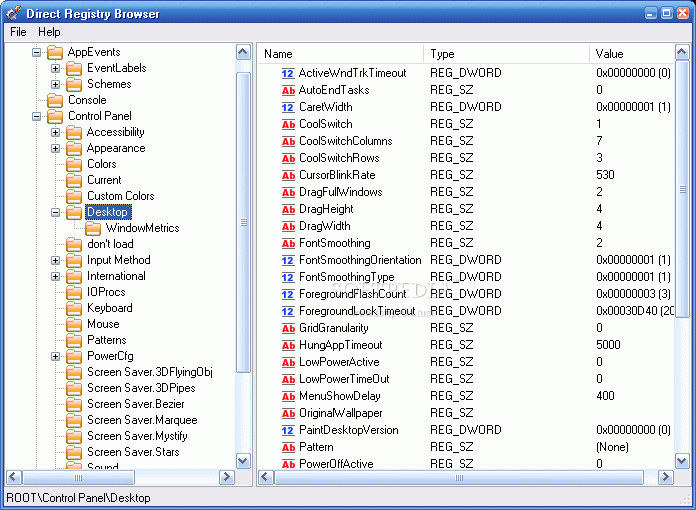Click the string icon beside HungAppTimeout
The width and height of the screenshot is (696, 510).
[x=288, y=345]
